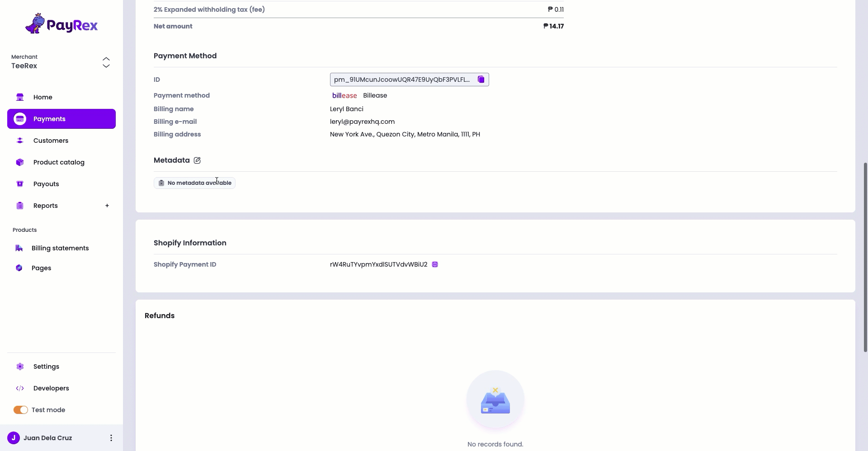Open Product catalog from sidebar
This screenshot has width=868, height=451.
[x=19, y=162]
